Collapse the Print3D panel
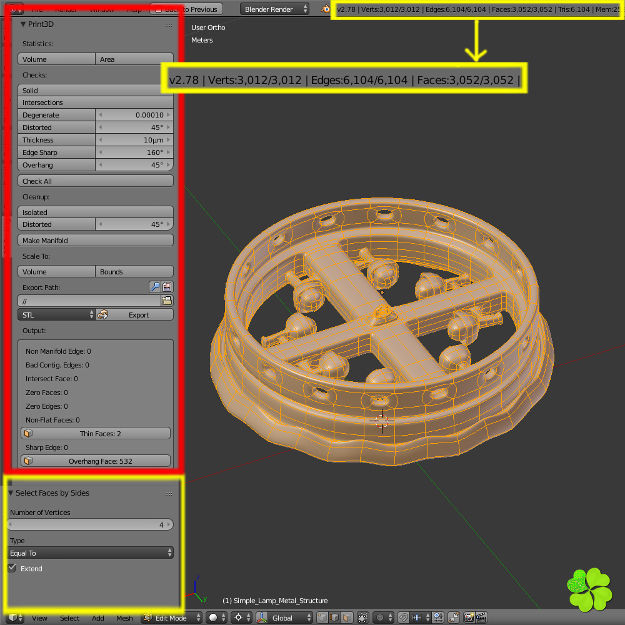Image resolution: width=625 pixels, height=625 pixels. tap(23, 24)
